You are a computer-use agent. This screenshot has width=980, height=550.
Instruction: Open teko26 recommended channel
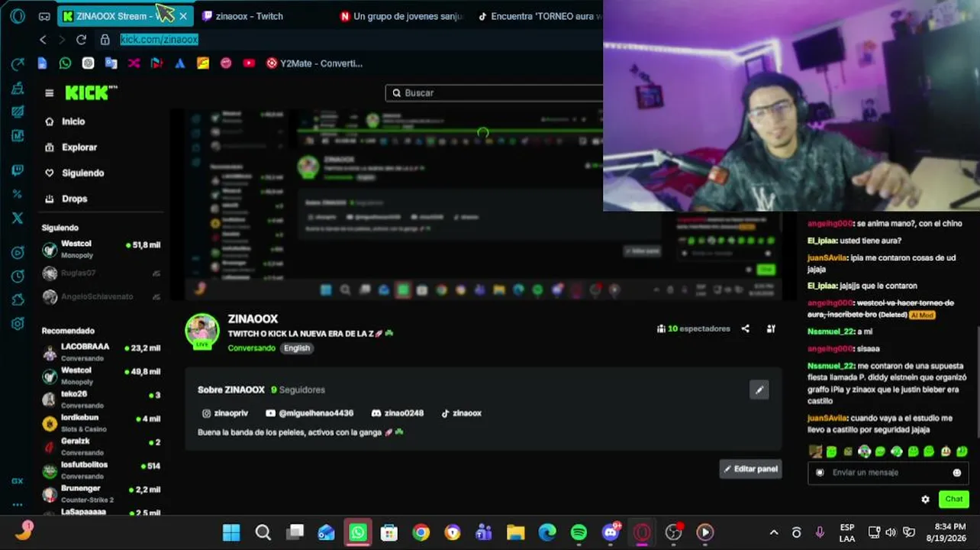pyautogui.click(x=102, y=400)
